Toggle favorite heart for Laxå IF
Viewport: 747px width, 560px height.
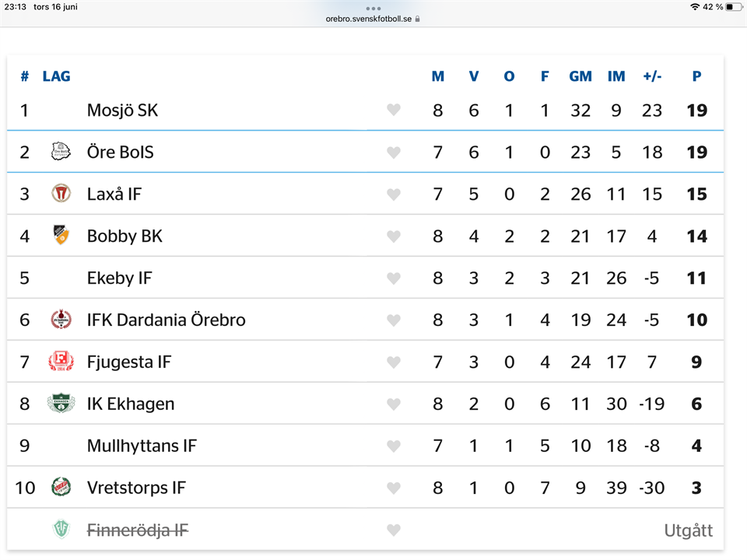click(393, 194)
